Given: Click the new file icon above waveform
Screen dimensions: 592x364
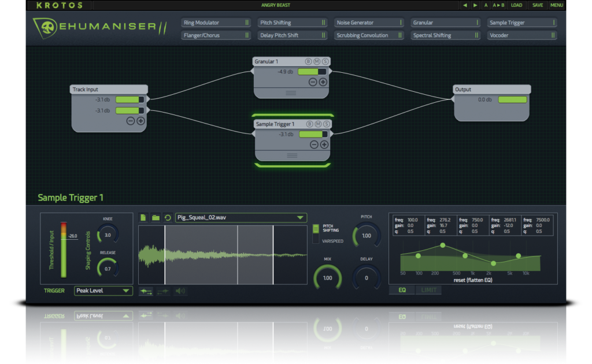Looking at the screenshot, I should tap(144, 217).
